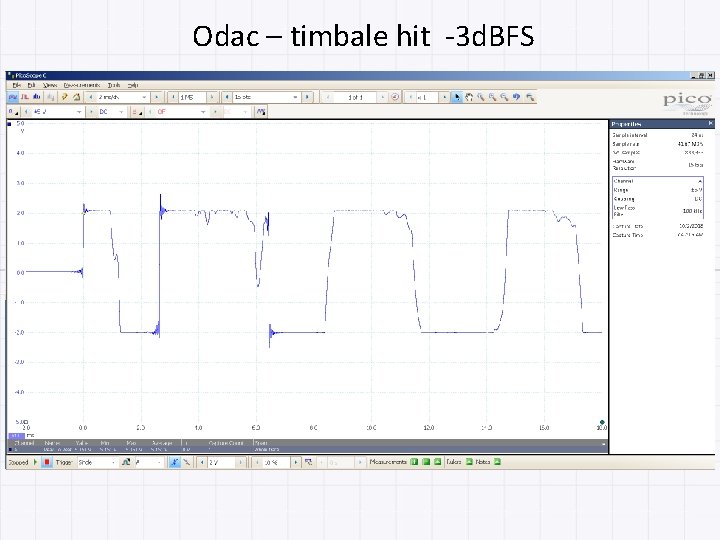Screen dimensions: 720x540
Task: Open Channel A voltage range dropdown
Action: pyautogui.click(x=79, y=112)
